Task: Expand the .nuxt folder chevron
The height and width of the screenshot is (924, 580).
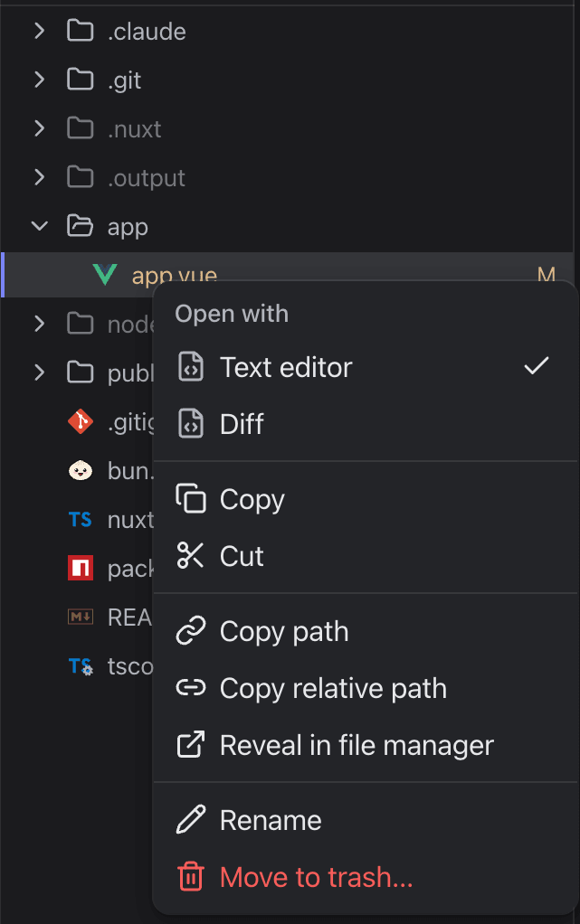Action: 40,128
